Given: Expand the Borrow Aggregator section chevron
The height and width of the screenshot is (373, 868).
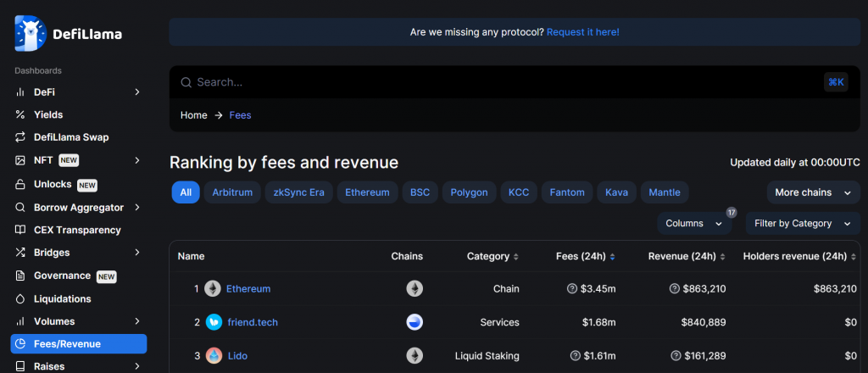Looking at the screenshot, I should 137,208.
